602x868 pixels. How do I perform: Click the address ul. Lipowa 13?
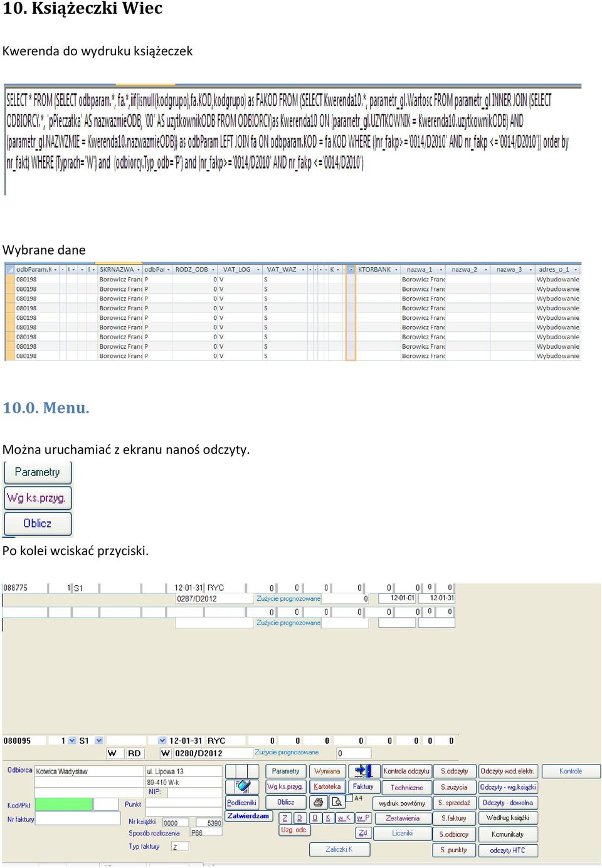184,771
